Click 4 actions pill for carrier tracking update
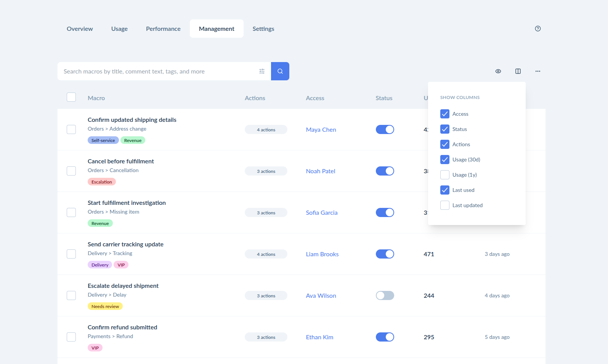This screenshot has height=364, width=608. coord(266,254)
